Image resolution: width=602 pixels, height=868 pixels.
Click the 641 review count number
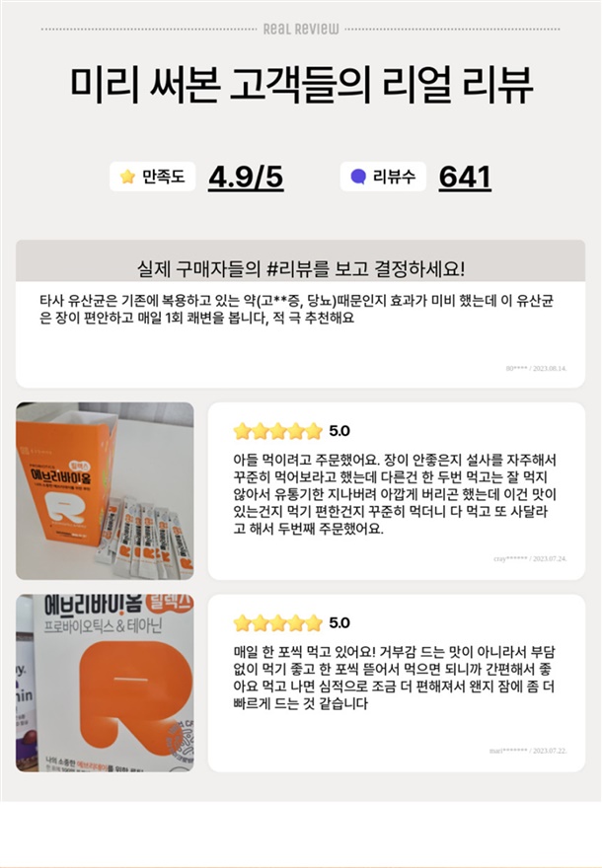(x=465, y=178)
